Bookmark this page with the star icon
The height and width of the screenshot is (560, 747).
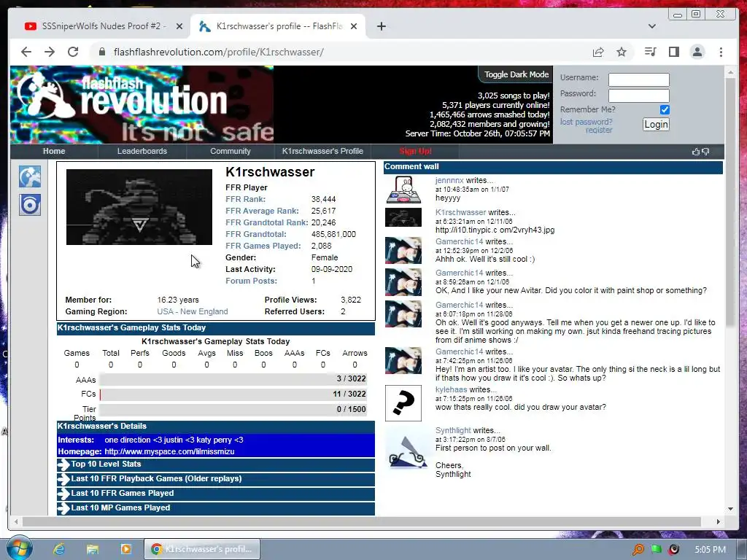tap(622, 52)
